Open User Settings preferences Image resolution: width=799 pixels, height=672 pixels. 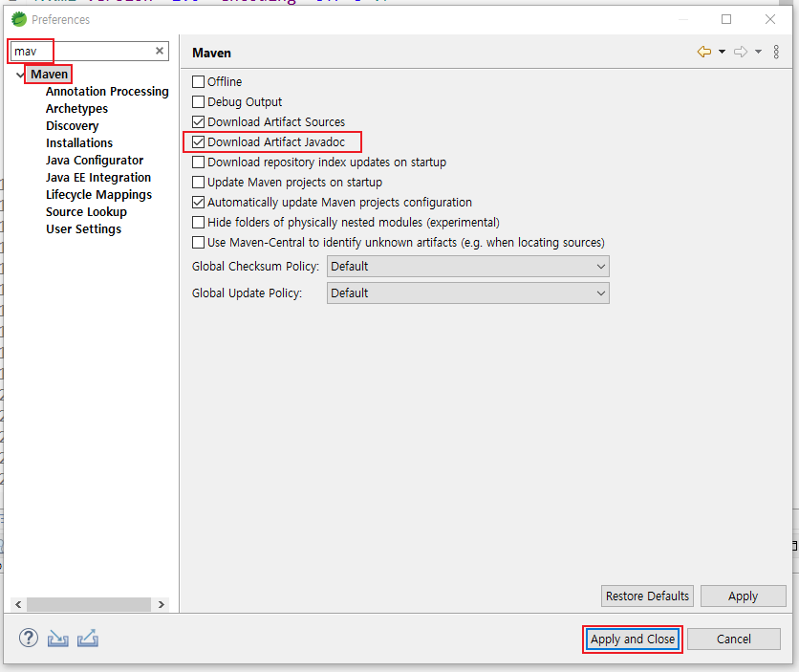(83, 228)
